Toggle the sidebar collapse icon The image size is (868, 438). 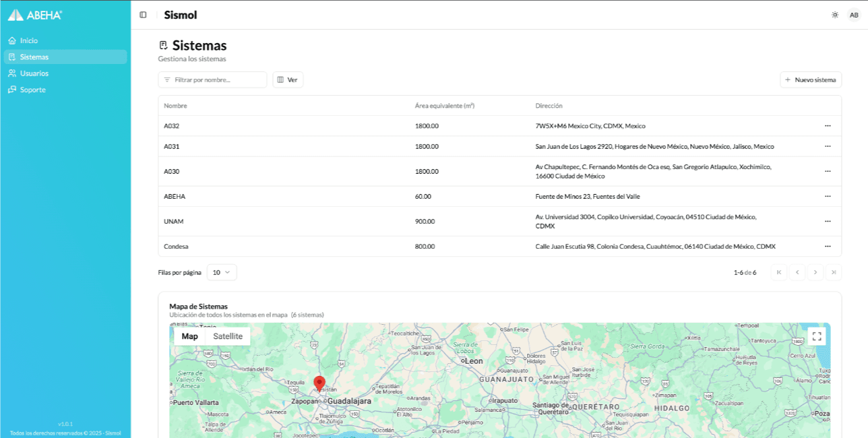point(143,15)
